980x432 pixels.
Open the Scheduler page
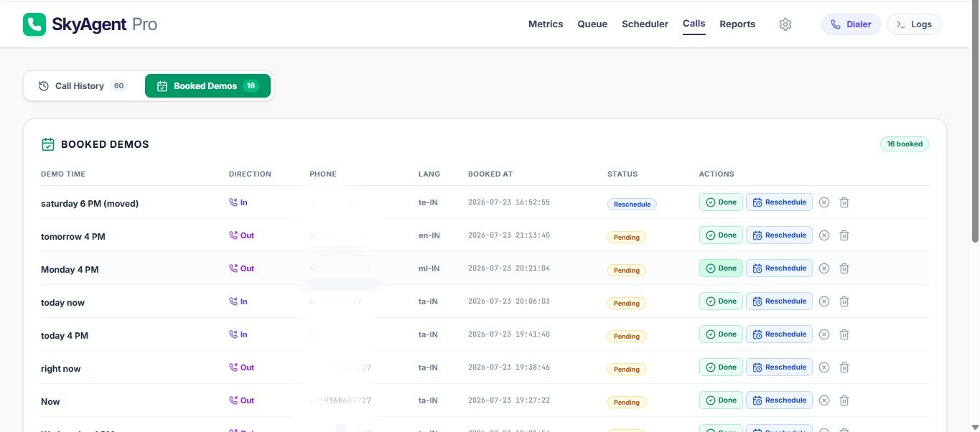pos(645,24)
